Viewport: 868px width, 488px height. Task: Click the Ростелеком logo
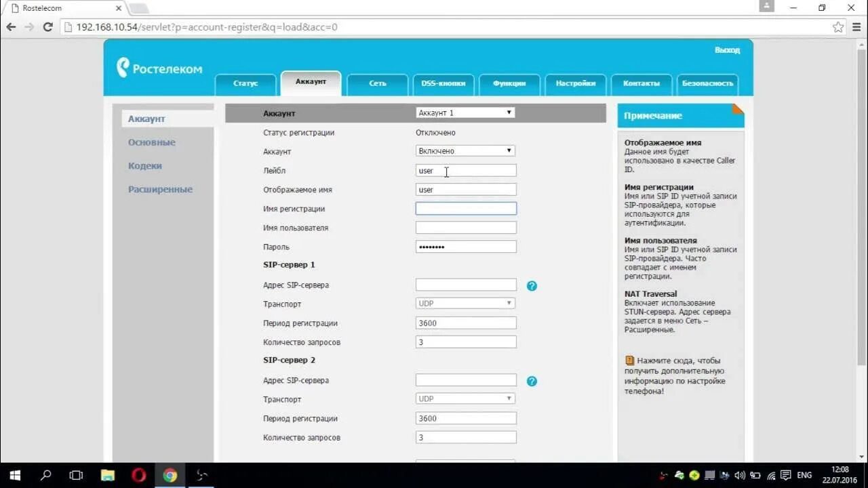click(x=160, y=68)
